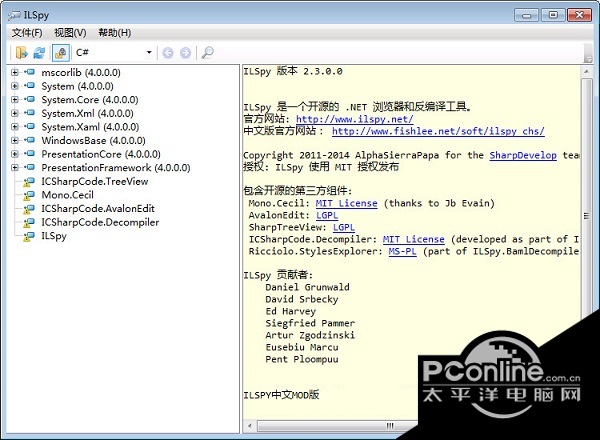Expand the System (4.0.0.0) node
This screenshot has height=440, width=600.
point(15,86)
